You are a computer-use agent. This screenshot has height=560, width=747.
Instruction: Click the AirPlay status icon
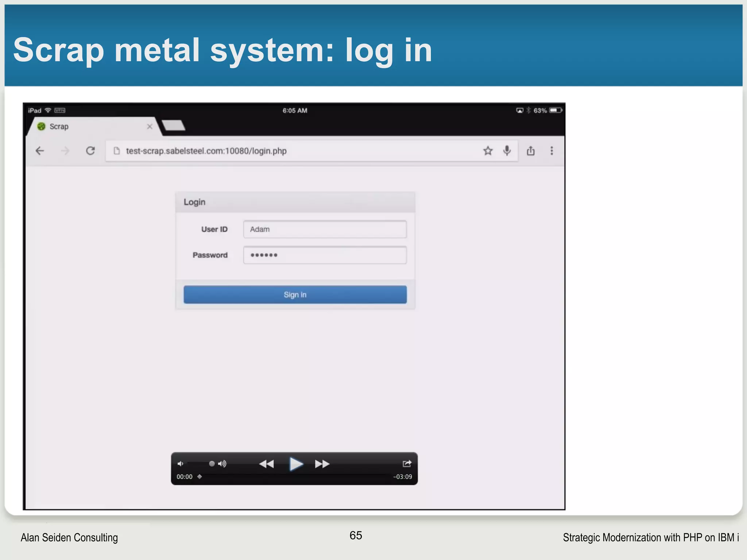(x=520, y=110)
